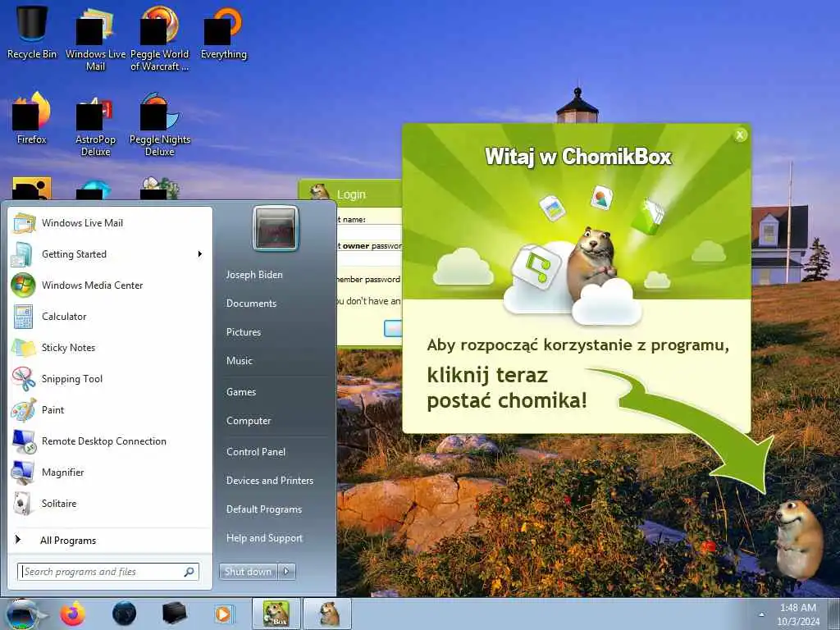
Task: Open Recycle Bin desktop icon
Action: (x=32, y=32)
